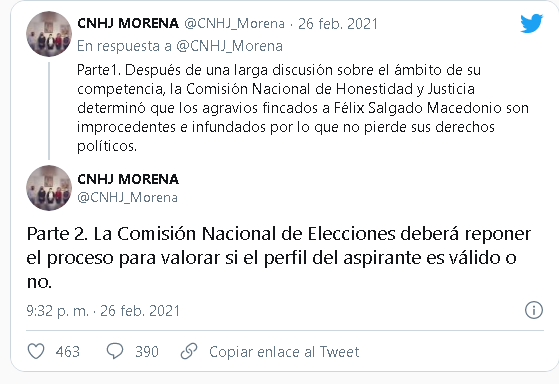
Task: Click the chain link copy icon
Action: 189,351
